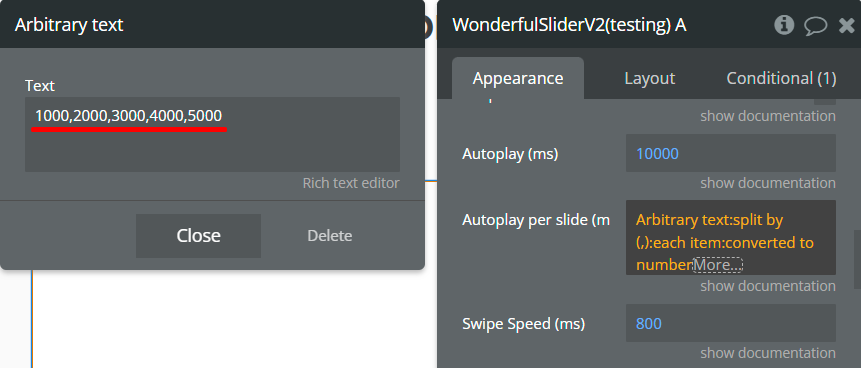
Task: Close the WonderfulSliderV2 property editor
Action: (x=847, y=25)
